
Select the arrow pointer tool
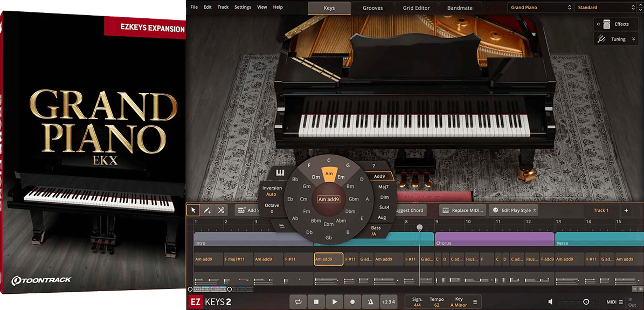(193, 210)
